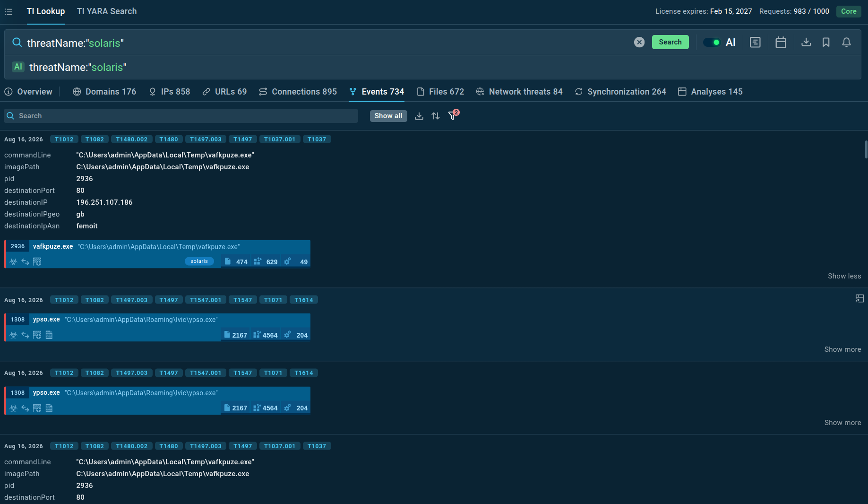The width and height of the screenshot is (868, 504).
Task: Open the details panel icon on the second event
Action: [x=859, y=298]
